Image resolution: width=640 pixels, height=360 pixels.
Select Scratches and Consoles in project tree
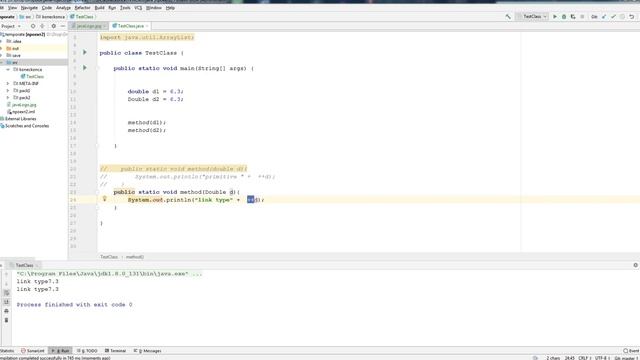point(25,126)
